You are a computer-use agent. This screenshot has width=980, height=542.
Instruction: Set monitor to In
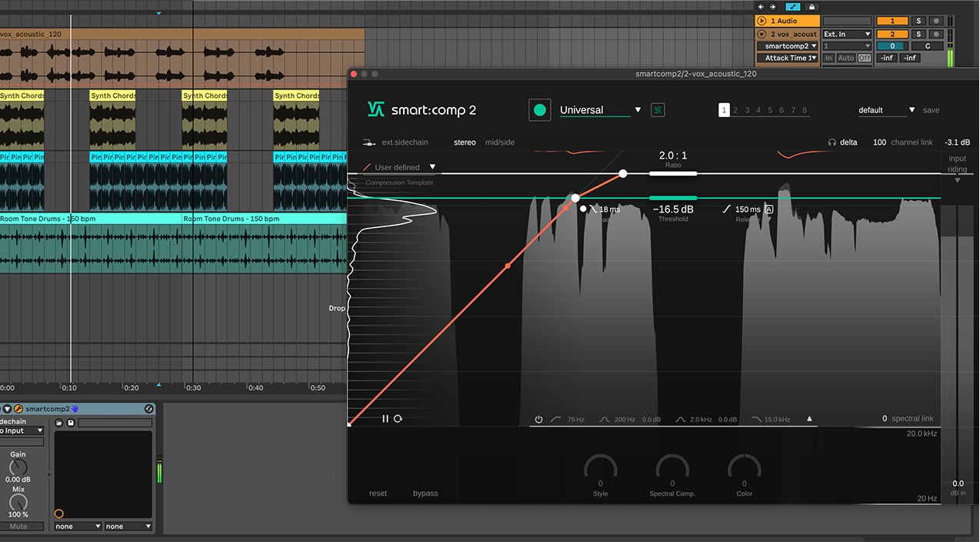(x=828, y=58)
